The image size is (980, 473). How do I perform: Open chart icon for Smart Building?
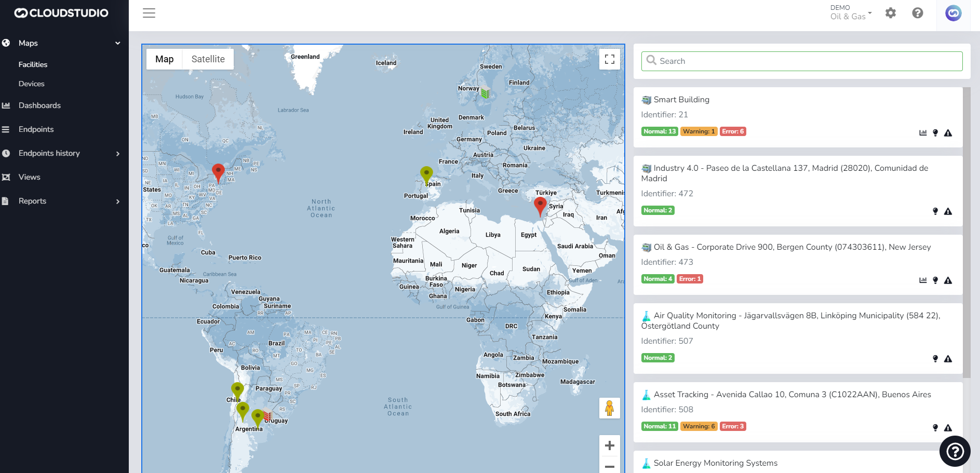tap(923, 133)
